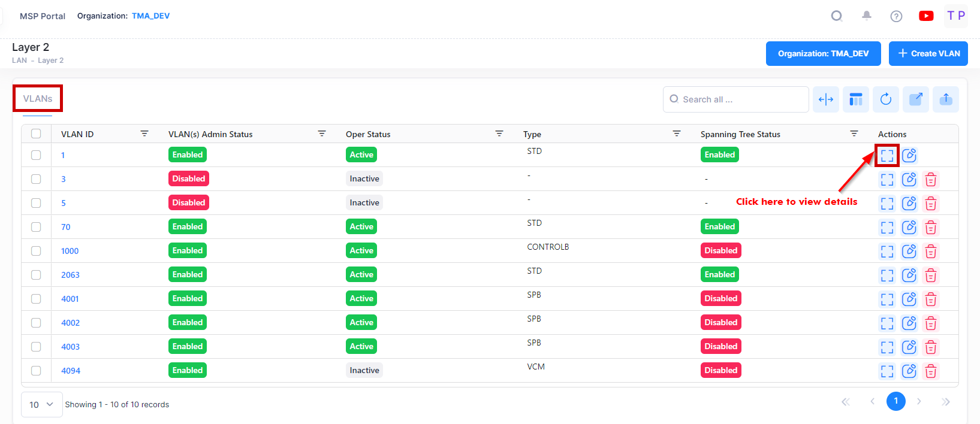Click the Create VLAN button
Screen dimensions: 980x424
928,53
